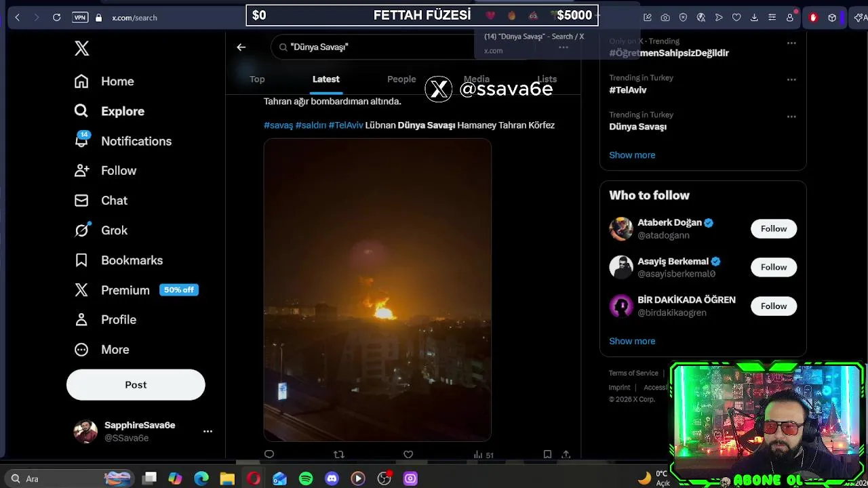Viewport: 868px width, 488px height.
Task: Open the Home page from the sidebar
Action: tap(104, 81)
